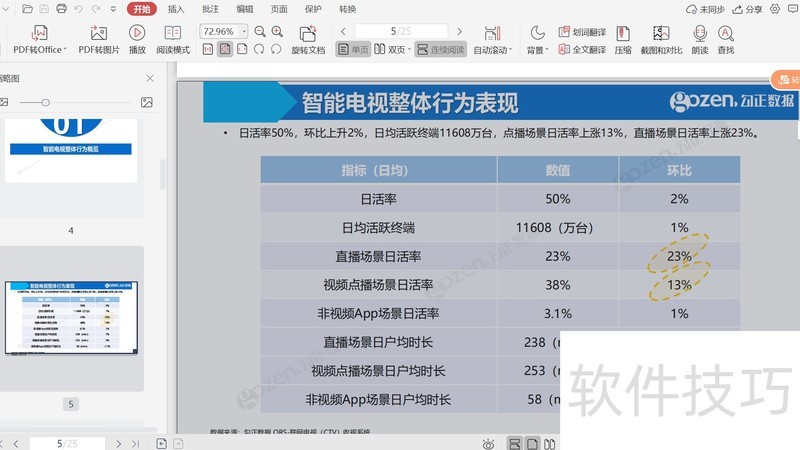Select the 开始 ribbon tab
Image resolution: width=800 pixels, height=450 pixels.
pyautogui.click(x=141, y=9)
